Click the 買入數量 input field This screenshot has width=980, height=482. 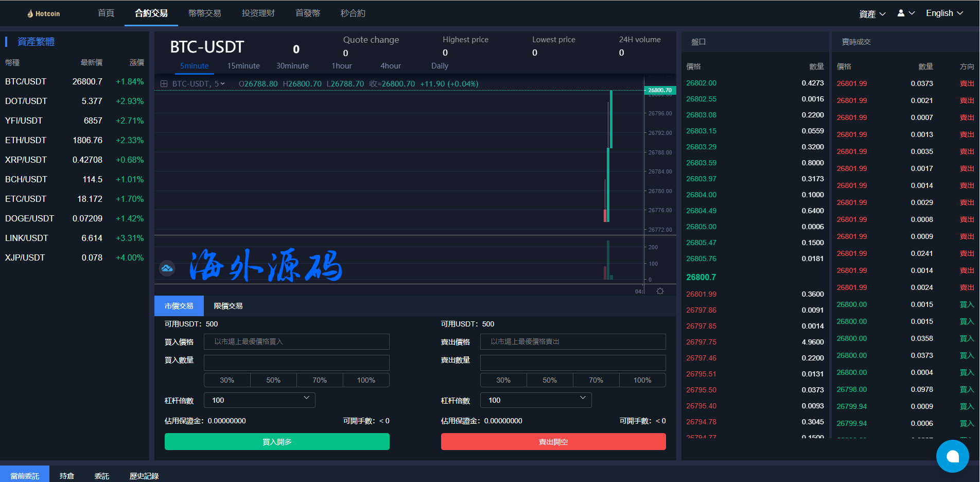click(x=296, y=363)
